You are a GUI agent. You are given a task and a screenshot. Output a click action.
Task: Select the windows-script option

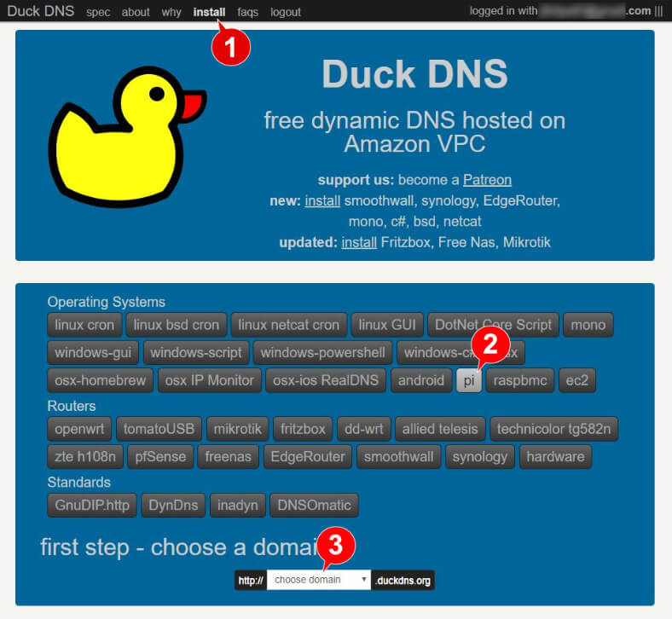point(196,352)
